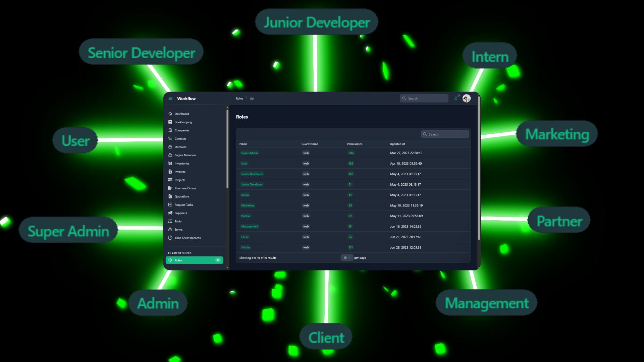The image size is (644, 362).
Task: Open the Intern role link
Action: point(245,195)
